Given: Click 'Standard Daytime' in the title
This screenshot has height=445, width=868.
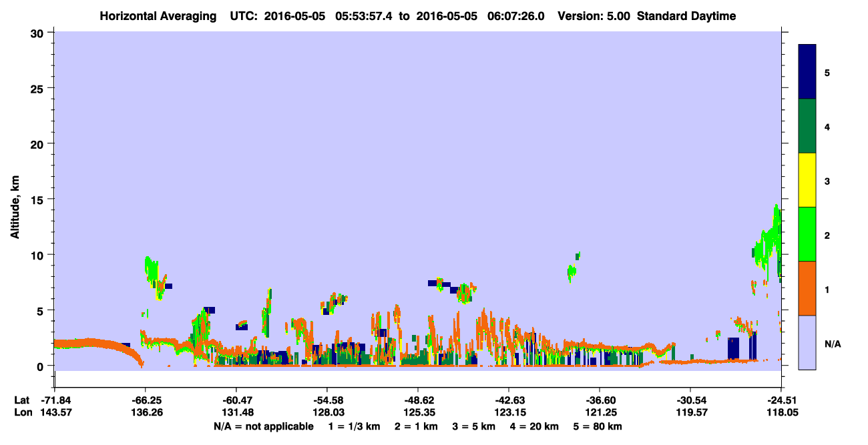Looking at the screenshot, I should click(686, 16).
